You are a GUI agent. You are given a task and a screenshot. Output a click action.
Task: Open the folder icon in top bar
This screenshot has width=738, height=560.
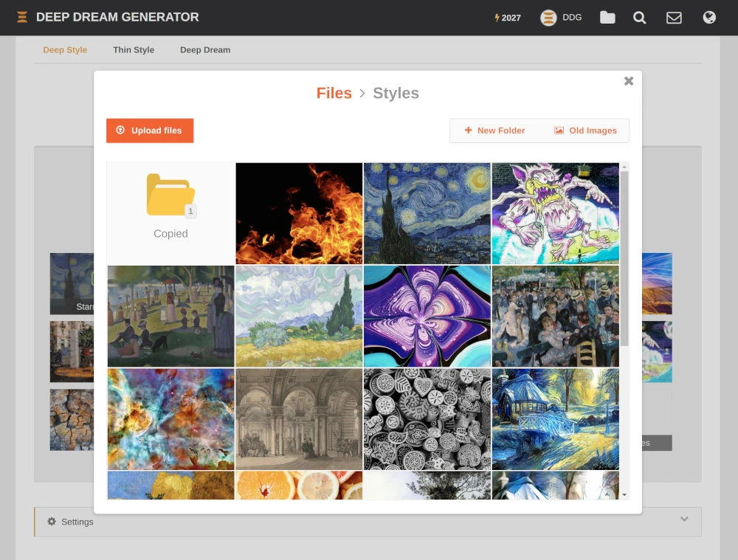point(607,18)
